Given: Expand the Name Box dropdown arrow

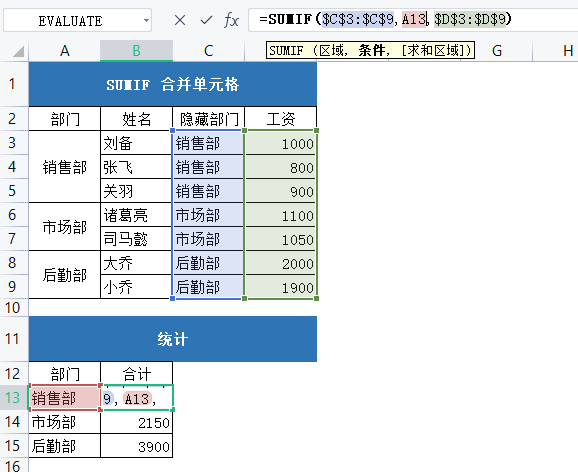Looking at the screenshot, I should point(146,20).
